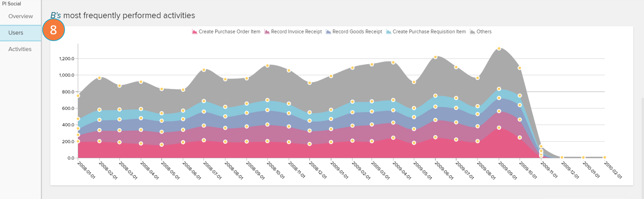The width and height of the screenshot is (644, 199).
Task: Click the 1,200.0 y-axis label
Action: click(x=67, y=59)
